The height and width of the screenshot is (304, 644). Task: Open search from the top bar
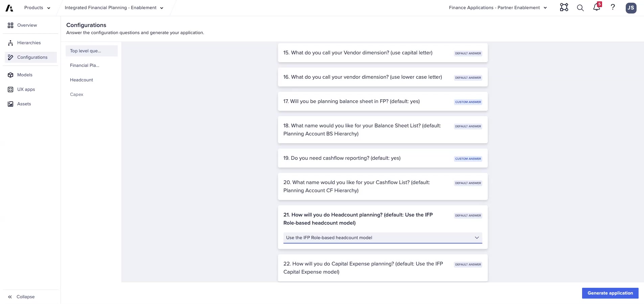580,7
